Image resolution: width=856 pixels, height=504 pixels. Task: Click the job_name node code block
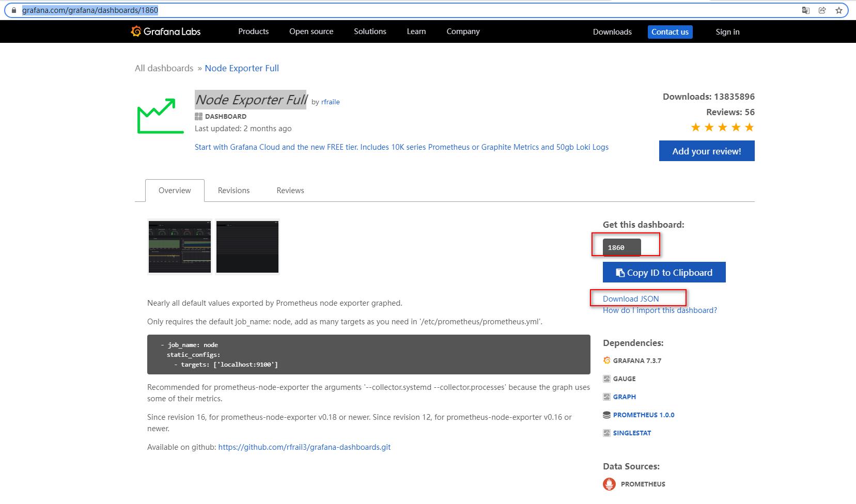tap(369, 354)
